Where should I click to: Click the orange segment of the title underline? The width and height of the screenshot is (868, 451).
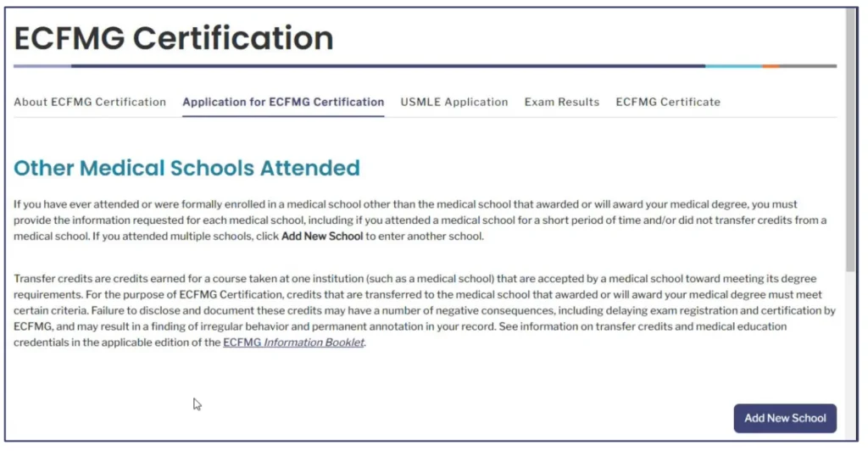[771, 66]
